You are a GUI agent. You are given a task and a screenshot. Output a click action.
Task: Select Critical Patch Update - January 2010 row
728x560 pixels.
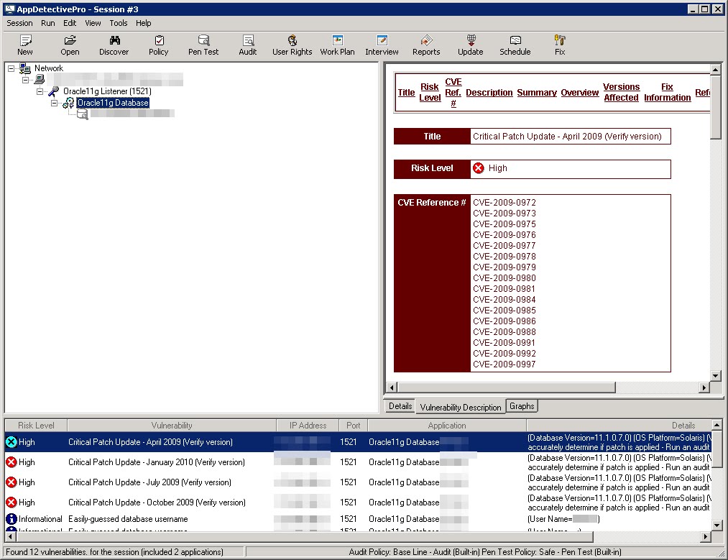click(358, 462)
